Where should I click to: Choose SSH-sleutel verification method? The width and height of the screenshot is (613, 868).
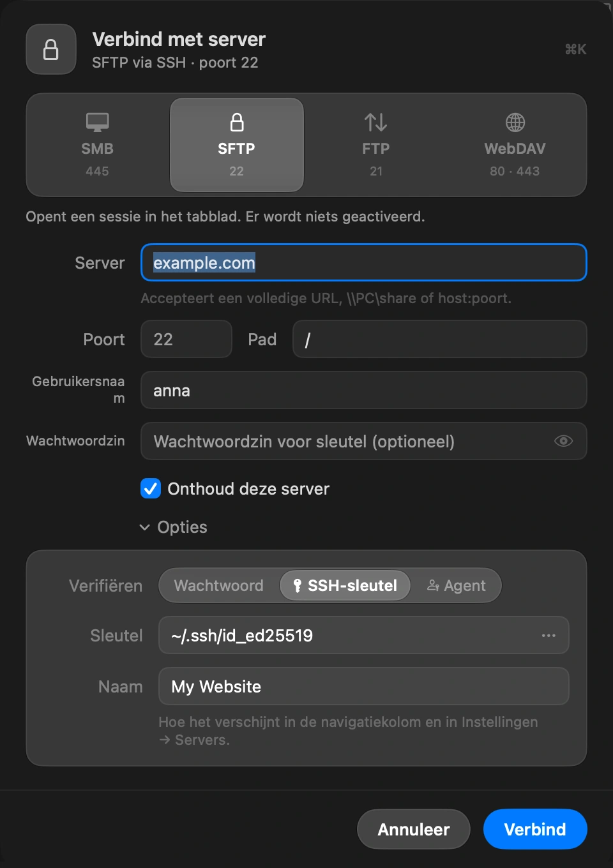tap(345, 586)
